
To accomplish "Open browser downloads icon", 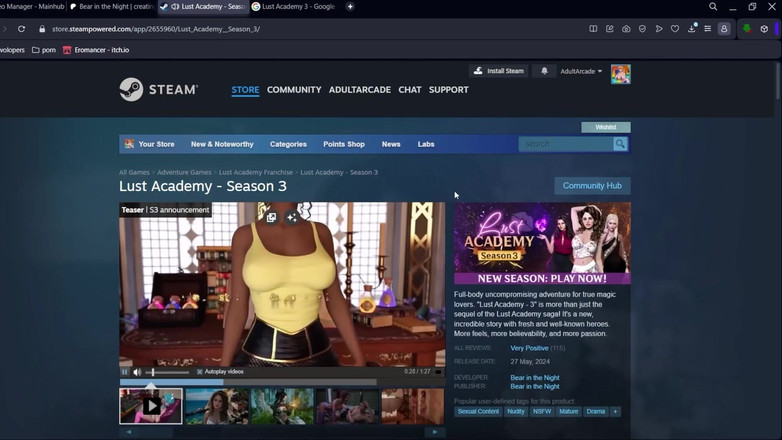I will coord(692,28).
